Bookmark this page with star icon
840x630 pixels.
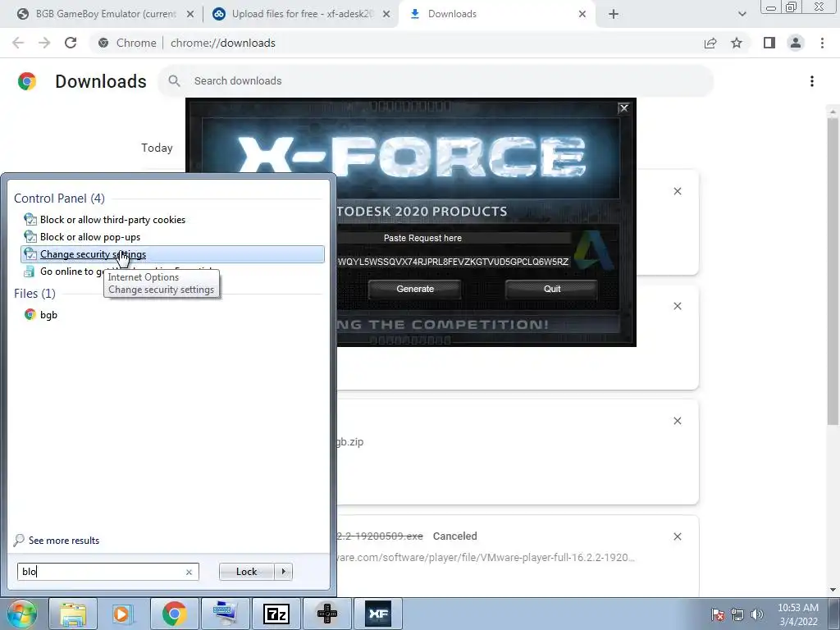coord(737,43)
